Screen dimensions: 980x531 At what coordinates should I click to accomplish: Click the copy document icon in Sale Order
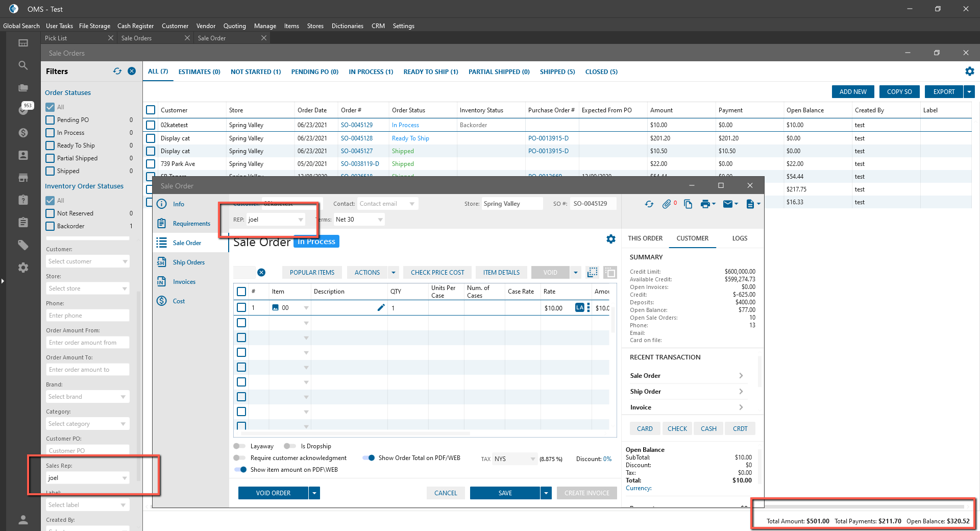pyautogui.click(x=688, y=204)
